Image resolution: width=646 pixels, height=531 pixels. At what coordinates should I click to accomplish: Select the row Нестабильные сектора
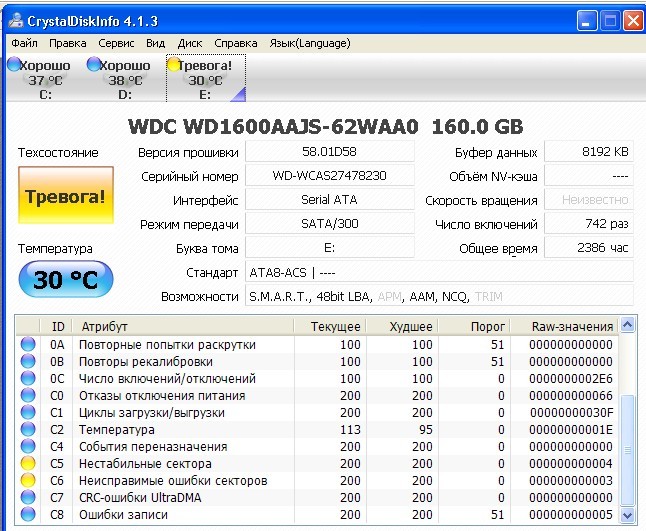pyautogui.click(x=317, y=463)
